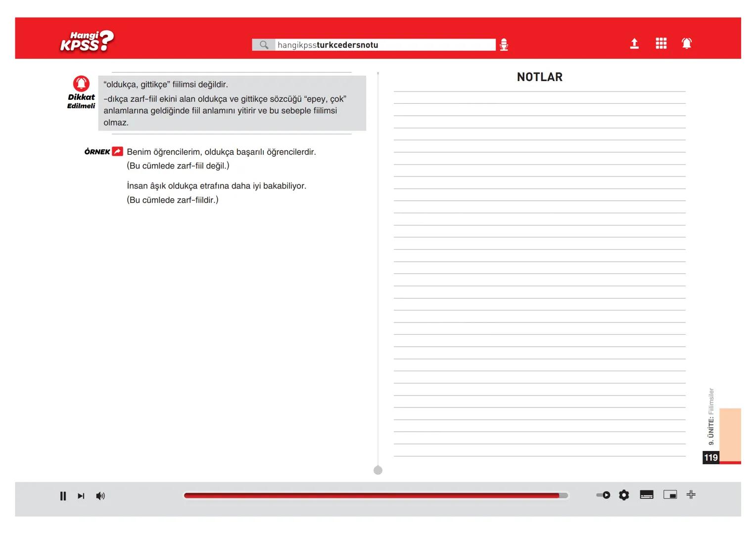The width and height of the screenshot is (756, 534).
Task: Skip to the next video
Action: point(81,496)
